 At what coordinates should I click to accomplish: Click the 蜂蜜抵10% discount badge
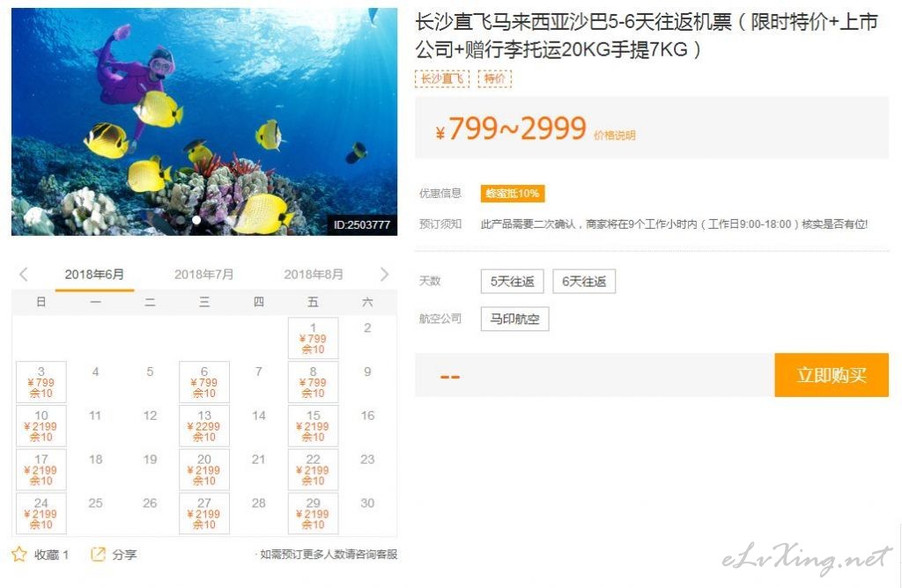[x=513, y=194]
